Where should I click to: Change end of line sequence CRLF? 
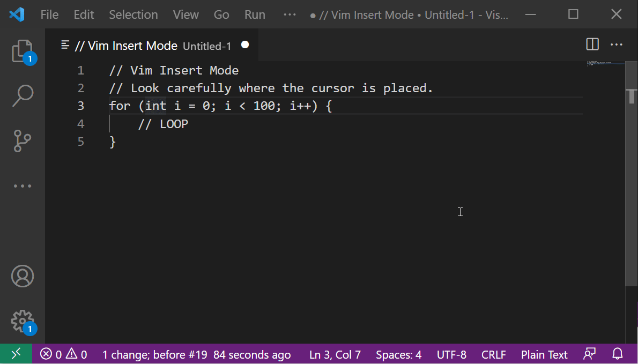(494, 355)
